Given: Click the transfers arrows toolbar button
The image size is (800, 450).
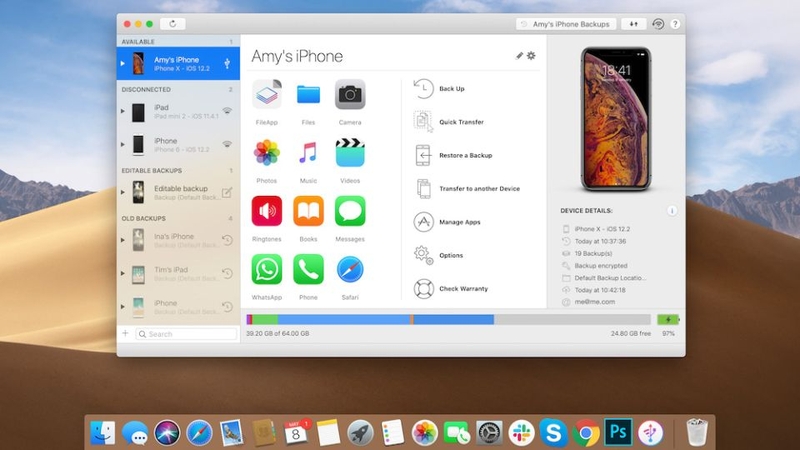Looking at the screenshot, I should 634,24.
